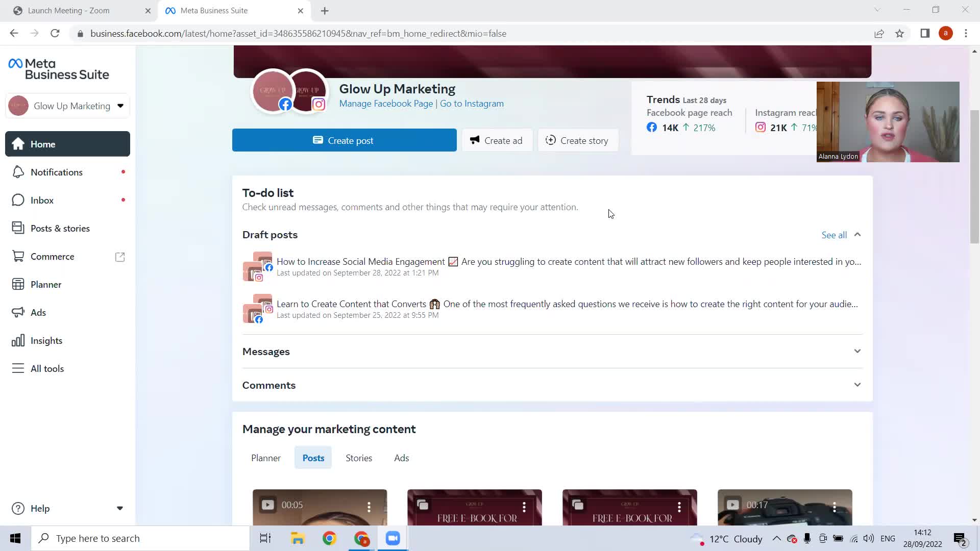The width and height of the screenshot is (980, 551).
Task: Open Zoom app in taskbar
Action: click(x=393, y=538)
